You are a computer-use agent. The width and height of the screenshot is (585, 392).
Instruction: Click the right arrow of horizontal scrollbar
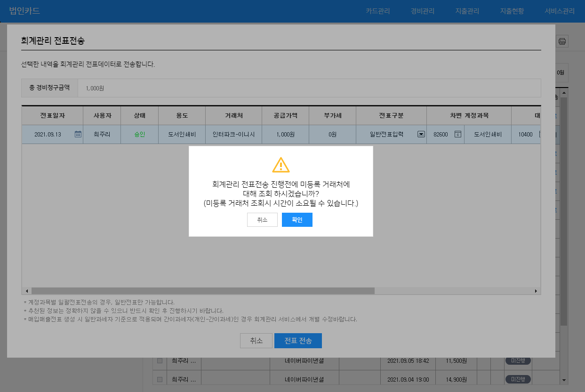536,291
